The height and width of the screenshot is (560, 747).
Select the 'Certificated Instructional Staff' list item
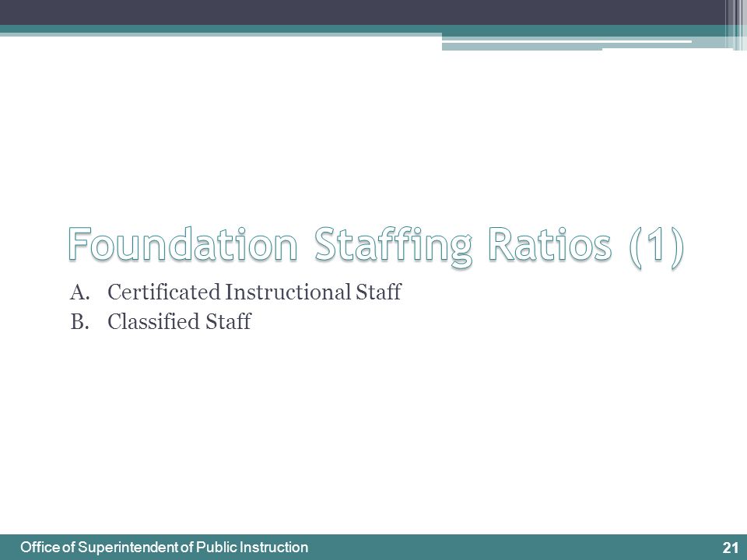254,292
